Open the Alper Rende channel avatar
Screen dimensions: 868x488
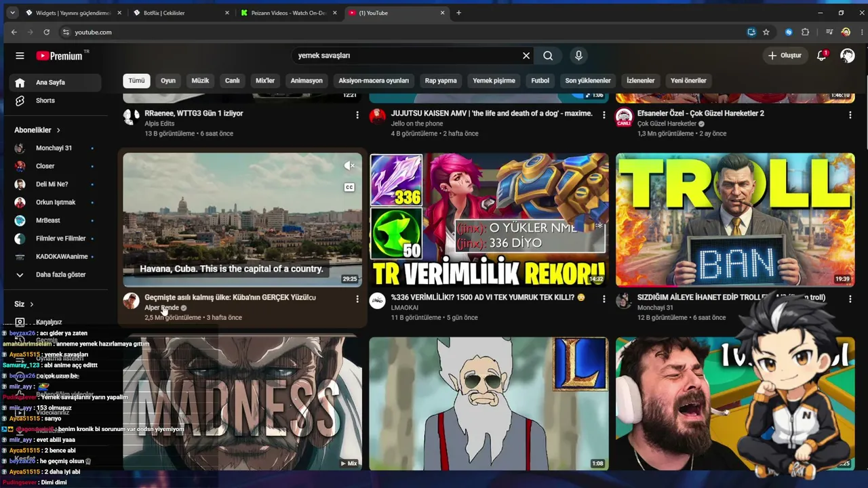(x=131, y=301)
